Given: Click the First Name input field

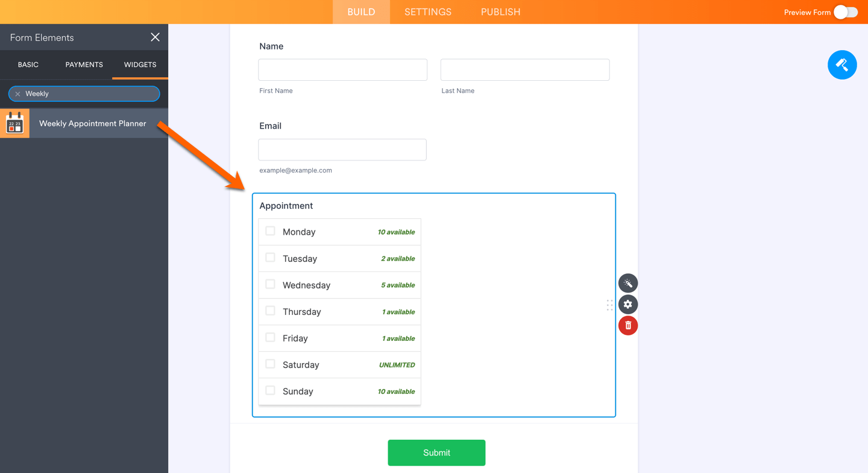Looking at the screenshot, I should 342,70.
